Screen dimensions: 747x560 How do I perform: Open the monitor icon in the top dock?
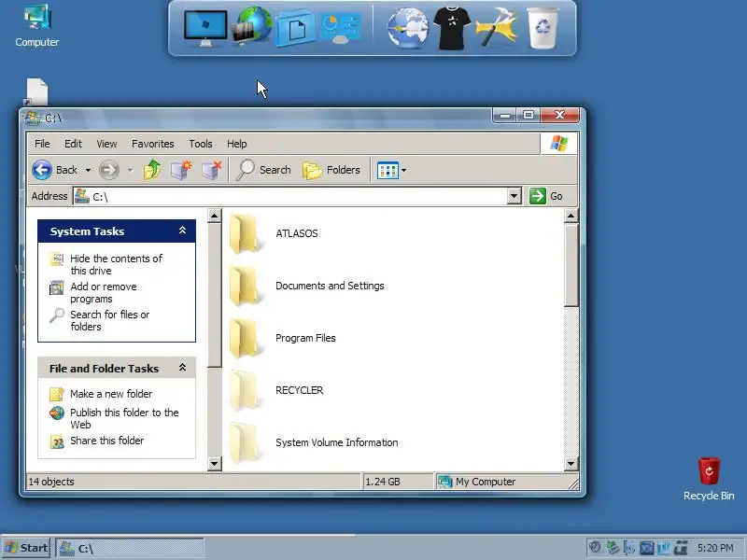tap(205, 29)
